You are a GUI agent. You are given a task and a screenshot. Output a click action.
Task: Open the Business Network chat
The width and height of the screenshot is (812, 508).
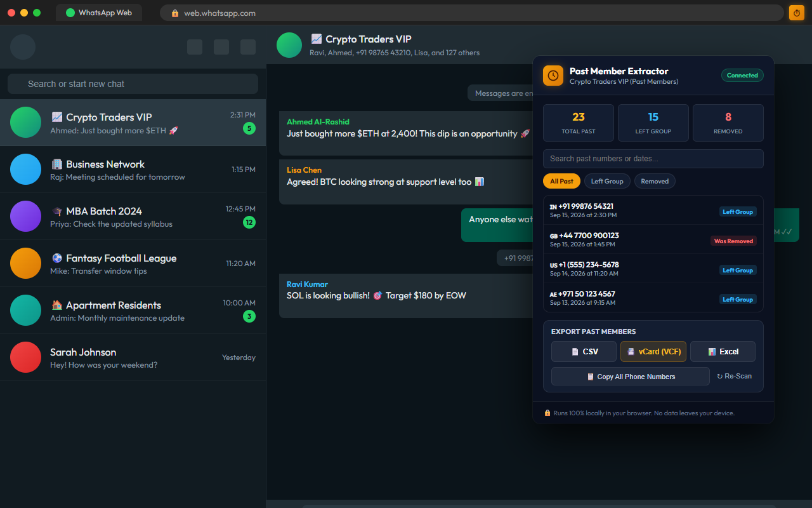pyautogui.click(x=133, y=170)
